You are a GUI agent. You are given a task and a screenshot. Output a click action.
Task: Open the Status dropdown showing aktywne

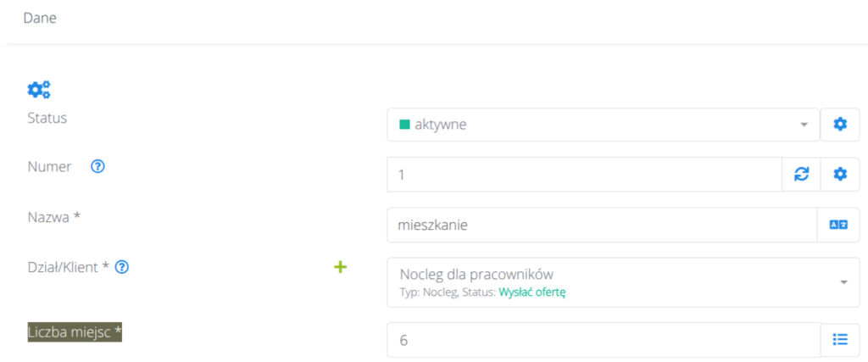[593, 125]
